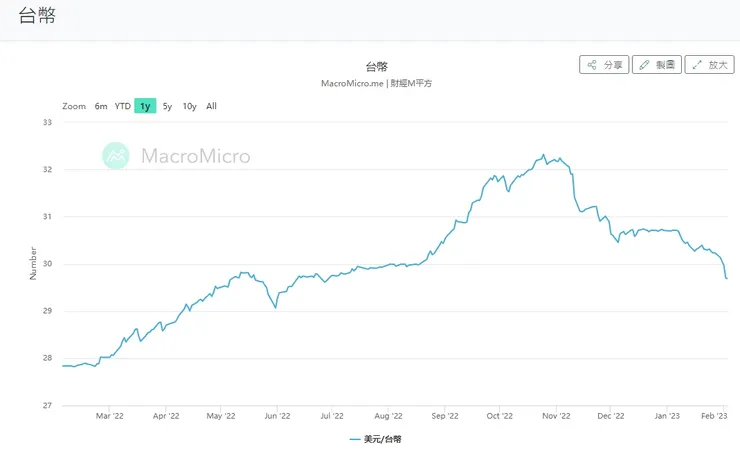The image size is (740, 462).
Task: Click the expand arrows icon for 放大
Action: [x=697, y=65]
